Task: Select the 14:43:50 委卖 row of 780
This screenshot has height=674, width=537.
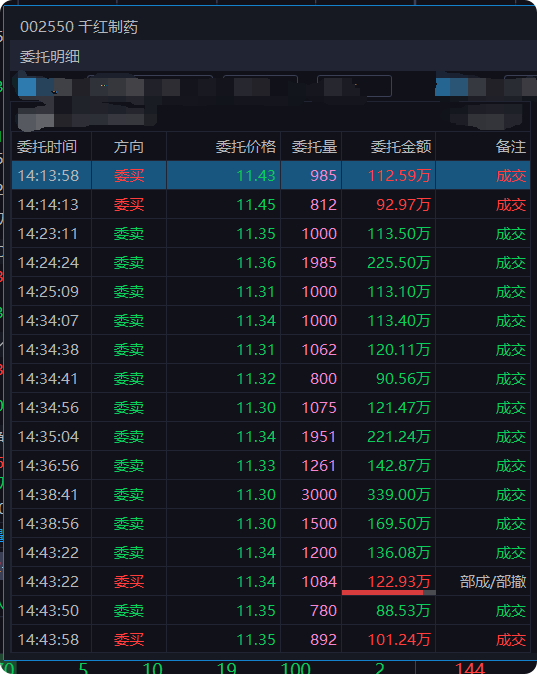Action: click(271, 611)
